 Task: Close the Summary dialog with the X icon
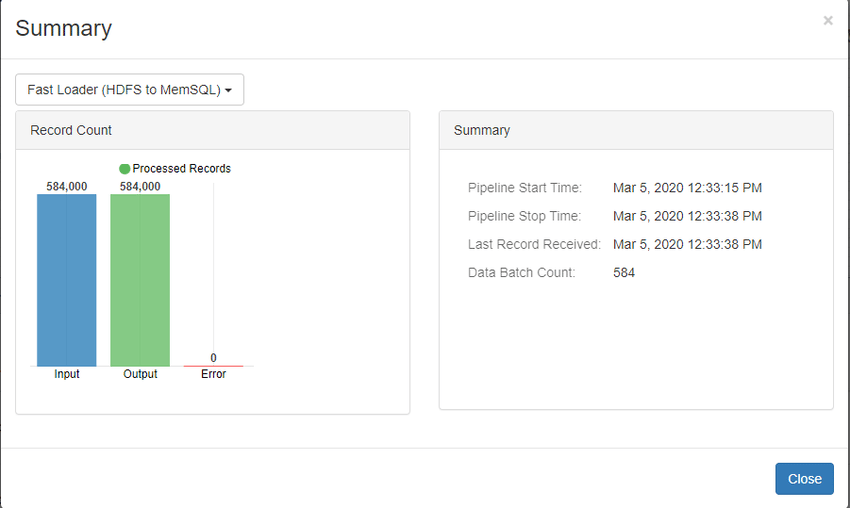pos(827,20)
